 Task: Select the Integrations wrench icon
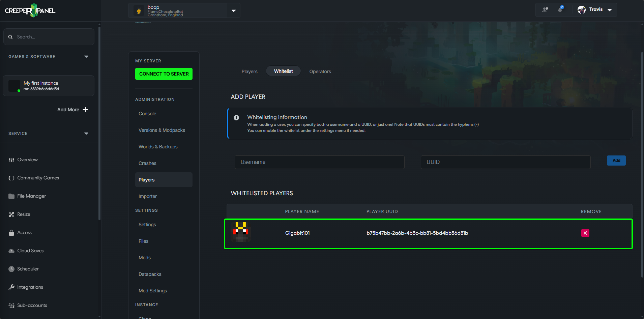(x=11, y=287)
